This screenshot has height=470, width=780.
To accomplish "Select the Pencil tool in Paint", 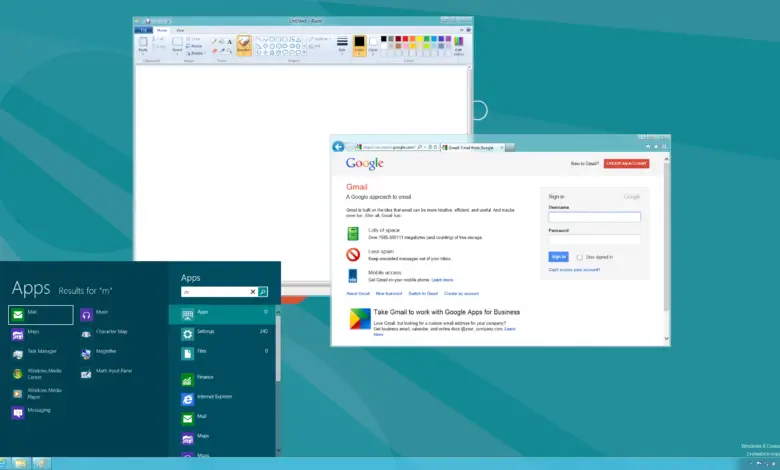I will click(x=214, y=42).
